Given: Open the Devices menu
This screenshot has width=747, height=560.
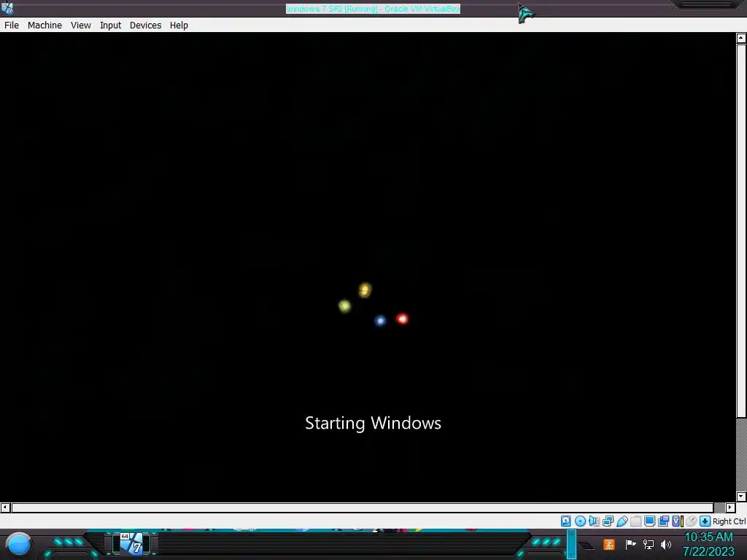Looking at the screenshot, I should [x=145, y=26].
